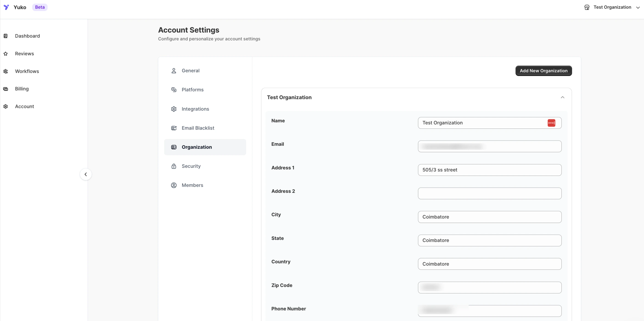
Task: Click the State label
Action: pyautogui.click(x=277, y=238)
